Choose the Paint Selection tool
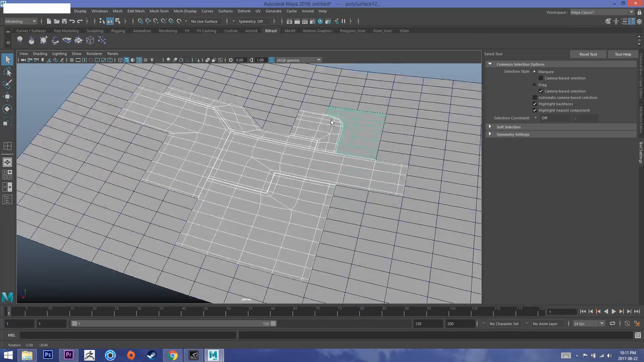The height and width of the screenshot is (362, 644). tap(7, 84)
